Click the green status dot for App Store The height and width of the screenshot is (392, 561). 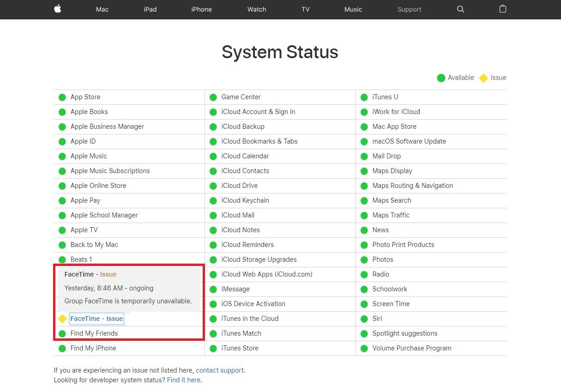[x=62, y=97]
